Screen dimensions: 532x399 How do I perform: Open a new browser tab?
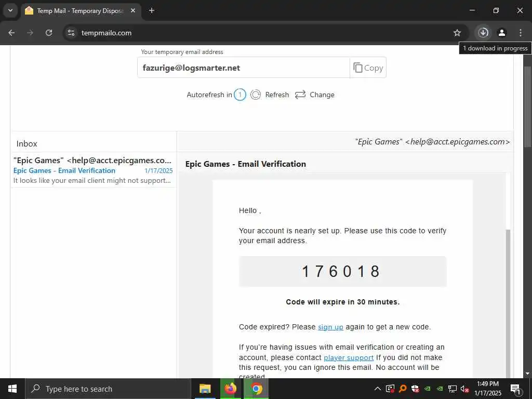152,11
